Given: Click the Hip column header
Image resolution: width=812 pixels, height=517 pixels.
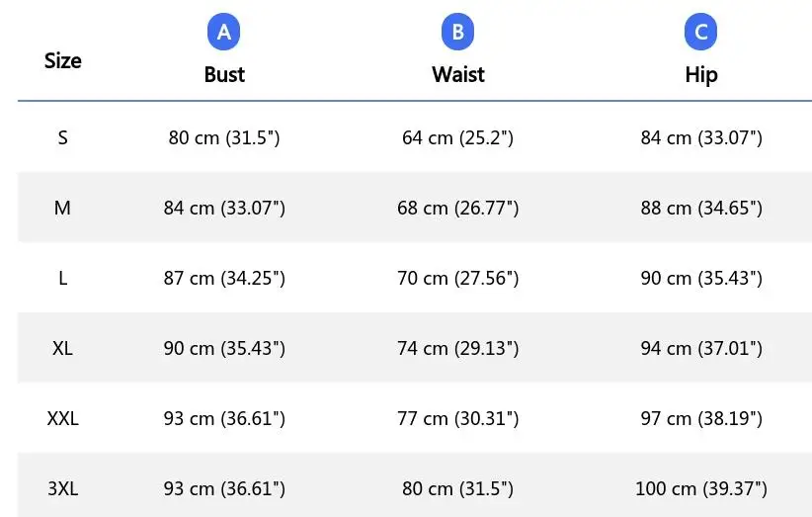Looking at the screenshot, I should pos(701,75).
